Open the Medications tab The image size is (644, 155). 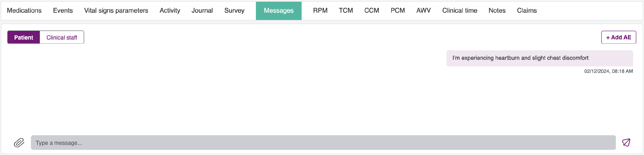pos(24,11)
